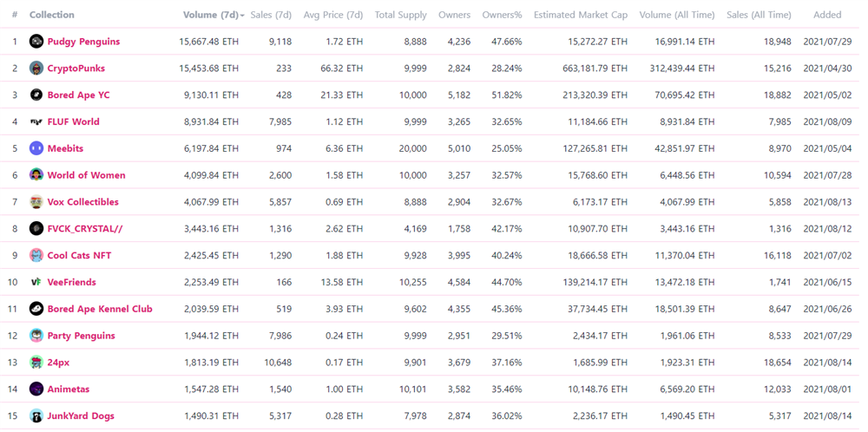Click the VeeFriends green logo icon
This screenshot has height=432, width=868.
click(36, 282)
